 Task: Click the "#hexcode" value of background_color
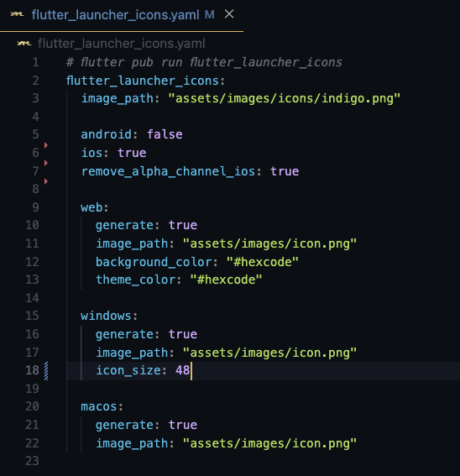point(263,262)
